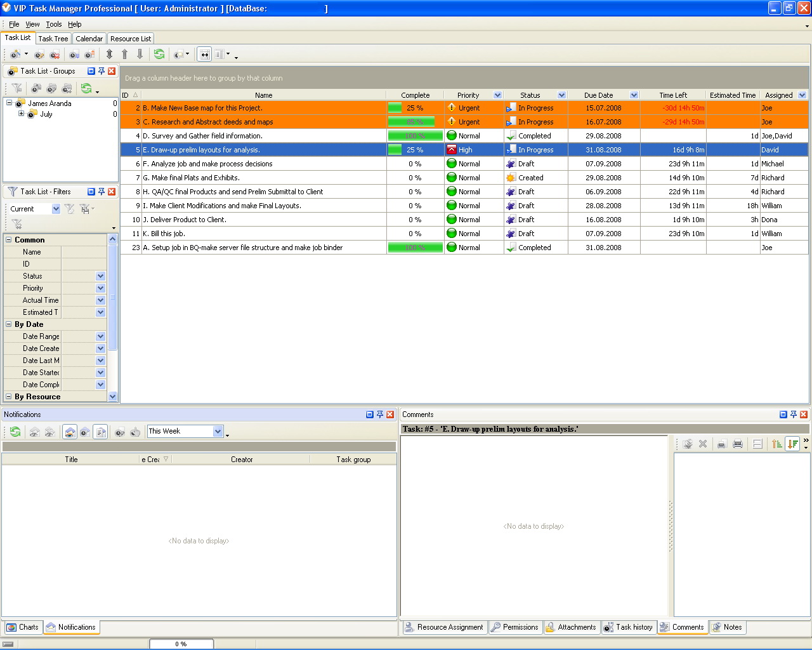Open the Date Range filter dropdown
Image resolution: width=812 pixels, height=650 pixels.
tap(100, 336)
